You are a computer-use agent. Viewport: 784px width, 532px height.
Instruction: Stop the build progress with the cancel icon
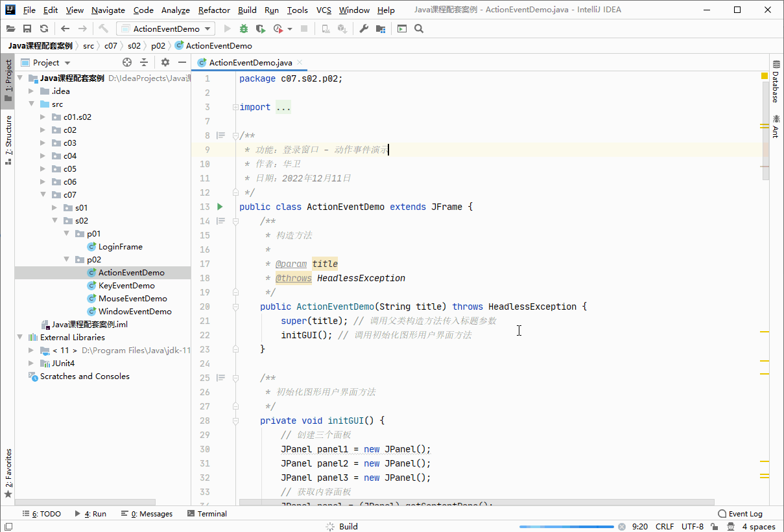coord(621,527)
